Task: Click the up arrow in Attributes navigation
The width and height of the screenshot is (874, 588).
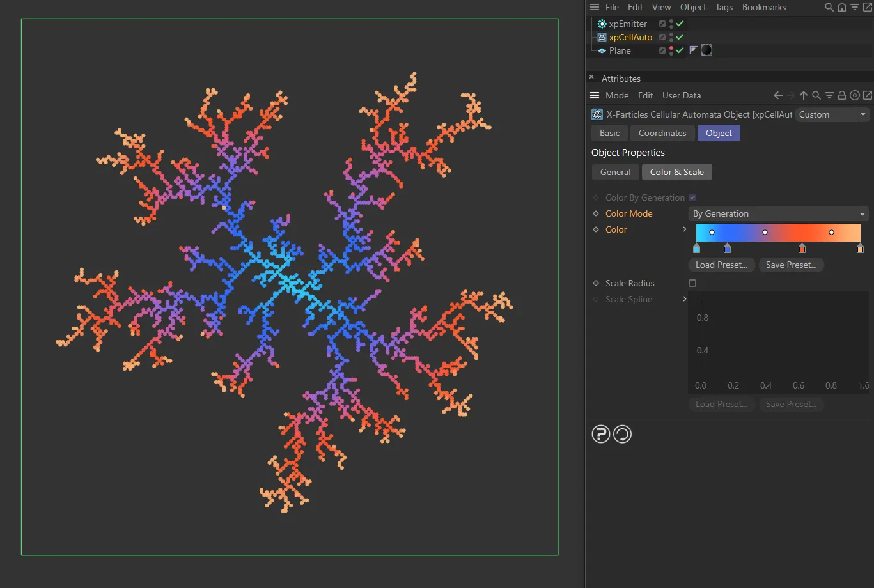Action: tap(804, 95)
